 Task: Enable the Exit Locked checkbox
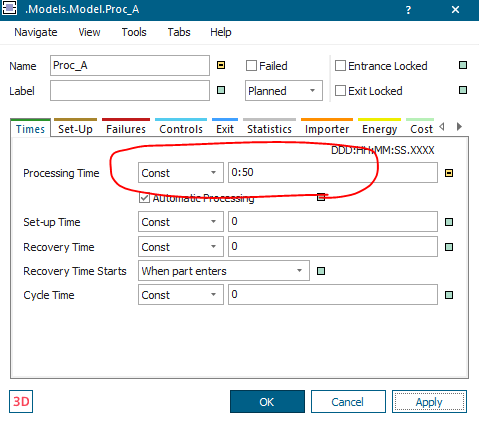point(340,91)
